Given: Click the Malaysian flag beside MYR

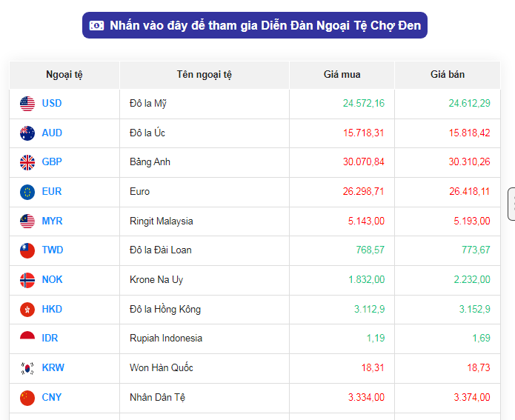Looking at the screenshot, I should (27, 221).
